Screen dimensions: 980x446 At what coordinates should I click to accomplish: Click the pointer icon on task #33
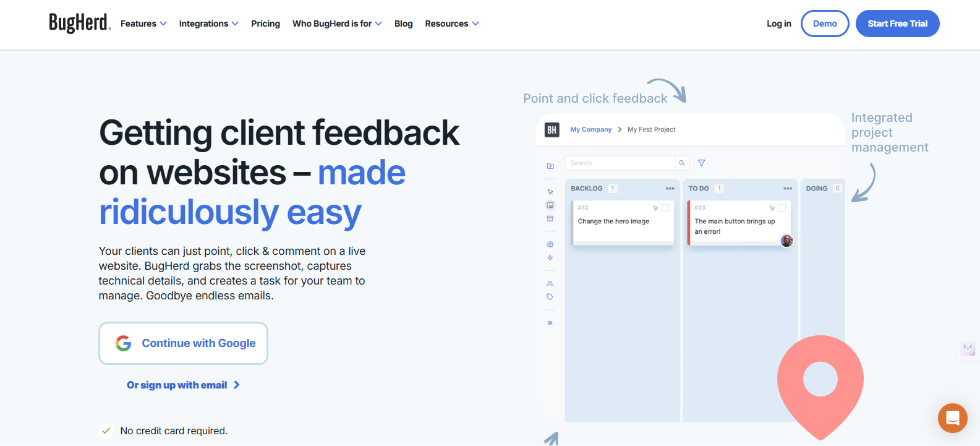[772, 208]
